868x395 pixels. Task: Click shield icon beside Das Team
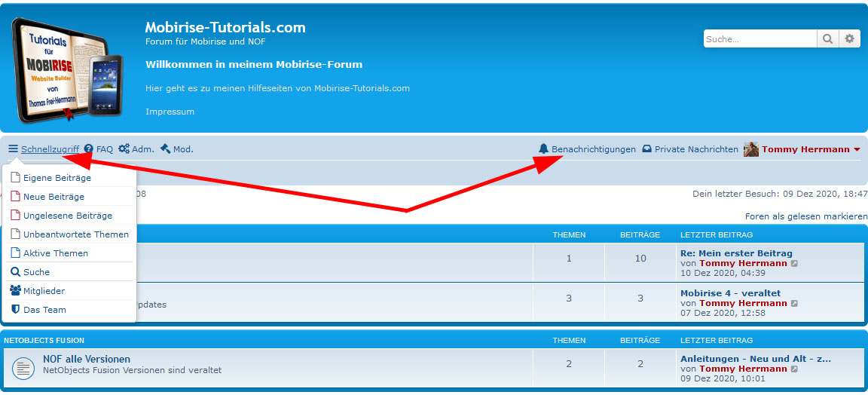pos(16,309)
